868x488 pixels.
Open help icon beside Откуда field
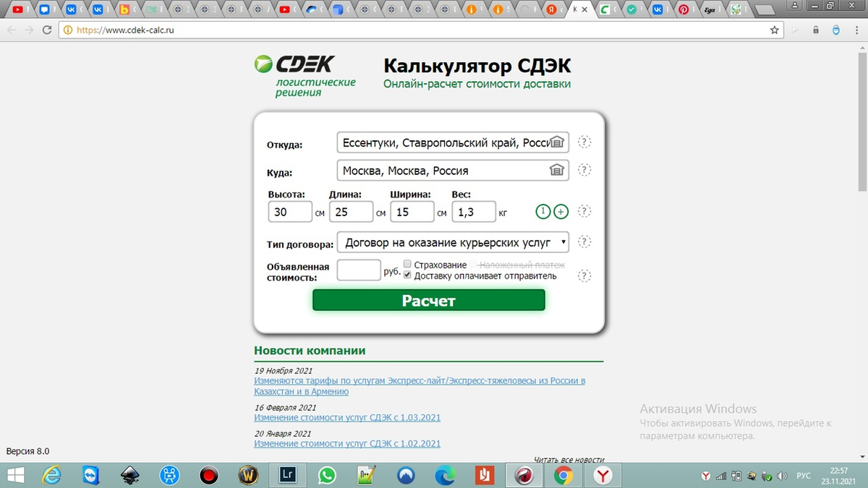pos(584,142)
